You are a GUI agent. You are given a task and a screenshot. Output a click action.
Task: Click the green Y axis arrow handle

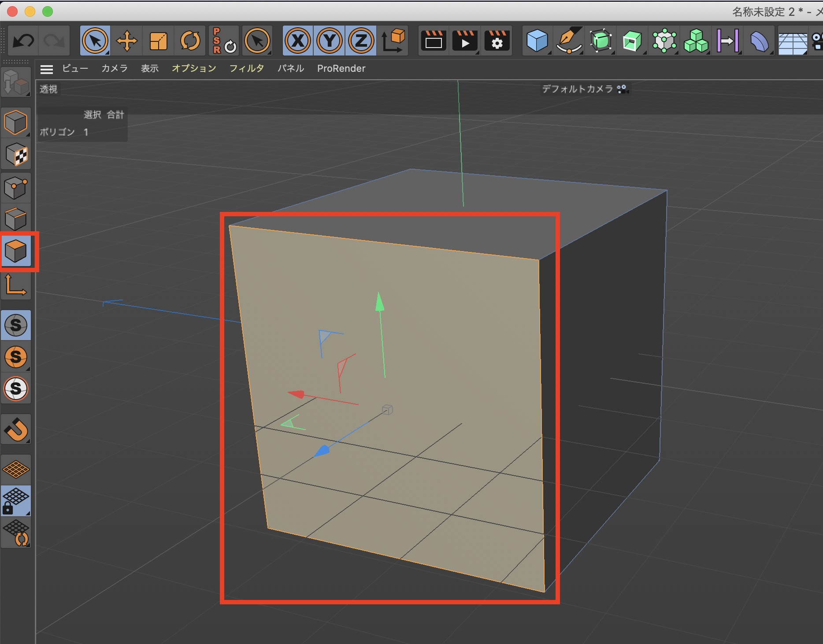(379, 302)
